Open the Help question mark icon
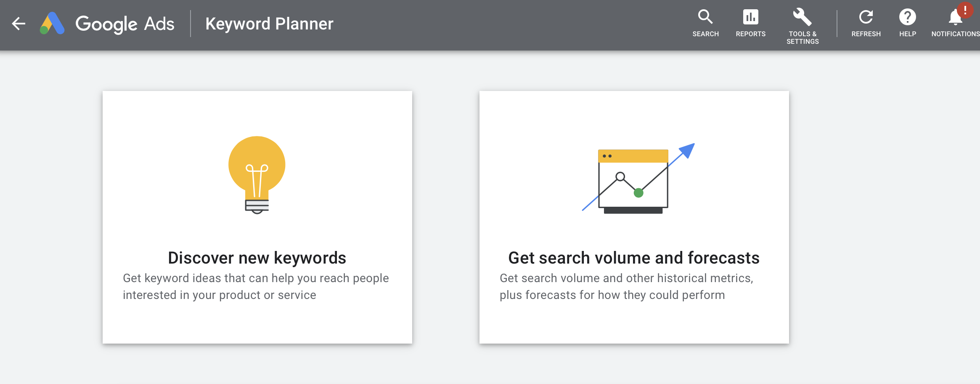Image resolution: width=980 pixels, height=384 pixels. point(907,18)
